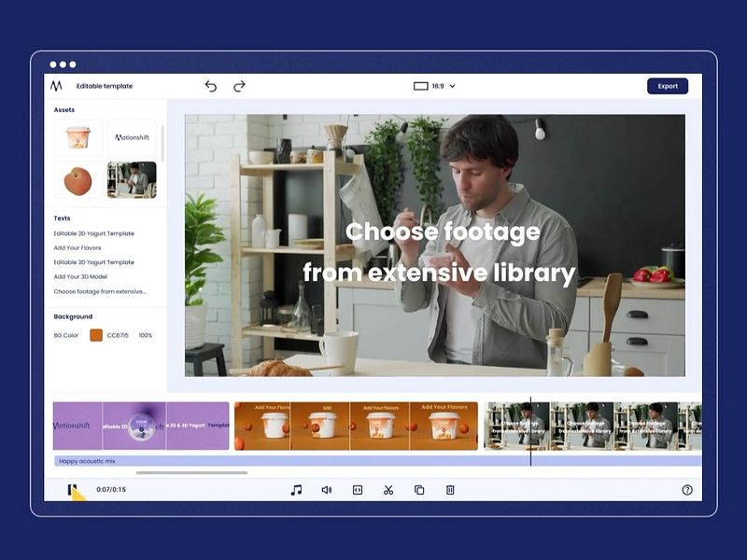Open the 16:9 aspect ratio dropdown

click(434, 86)
